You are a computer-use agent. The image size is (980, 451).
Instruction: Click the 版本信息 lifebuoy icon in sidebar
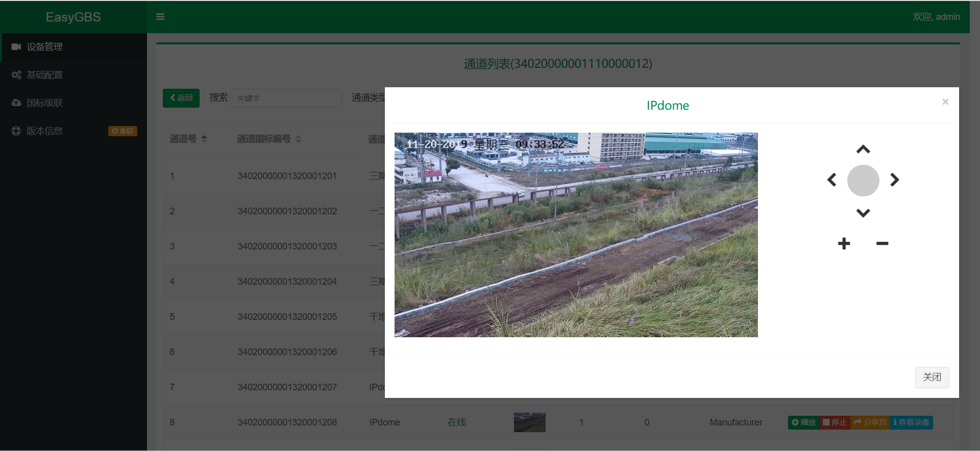[16, 131]
